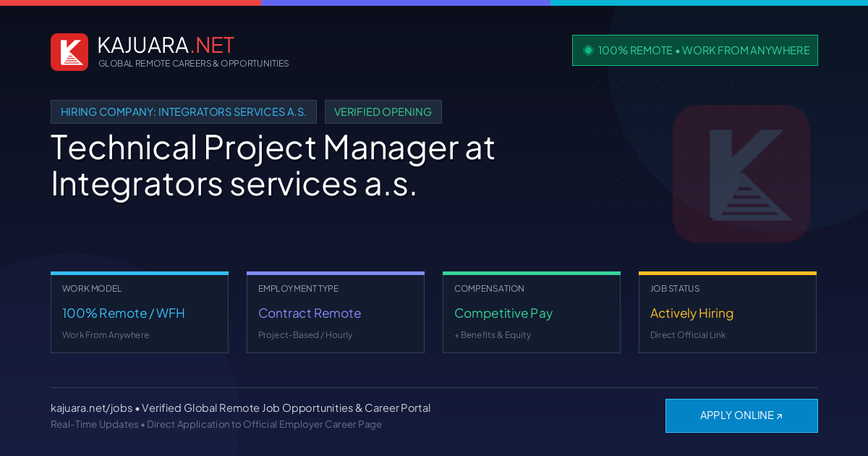Open the Work Model card
The width and height of the screenshot is (868, 456).
pyautogui.click(x=140, y=313)
